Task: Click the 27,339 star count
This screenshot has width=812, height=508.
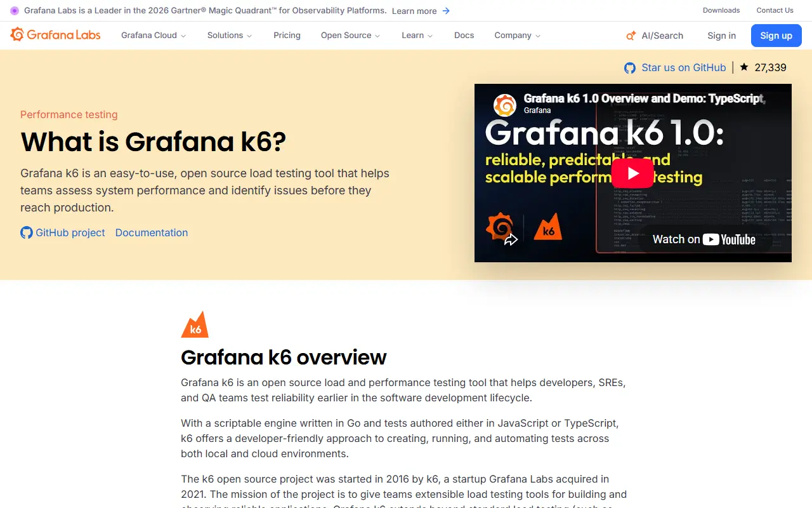Action: pos(770,67)
